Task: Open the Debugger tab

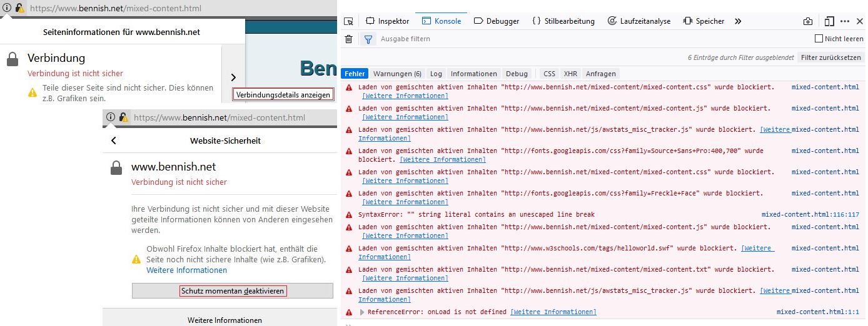Action: (x=497, y=21)
